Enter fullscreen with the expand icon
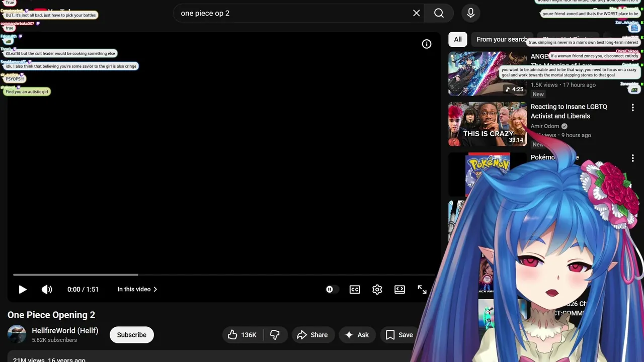This screenshot has height=362, width=644. pos(422,290)
